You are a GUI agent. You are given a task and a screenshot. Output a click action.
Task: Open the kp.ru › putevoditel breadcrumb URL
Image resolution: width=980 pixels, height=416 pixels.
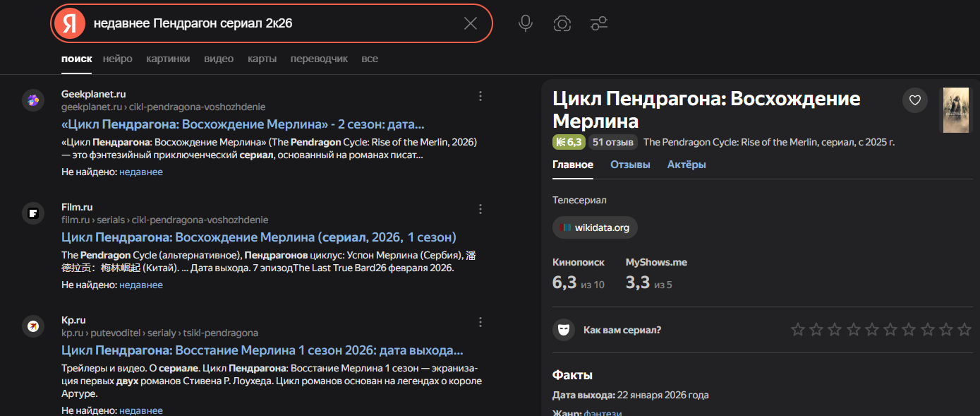coord(159,333)
